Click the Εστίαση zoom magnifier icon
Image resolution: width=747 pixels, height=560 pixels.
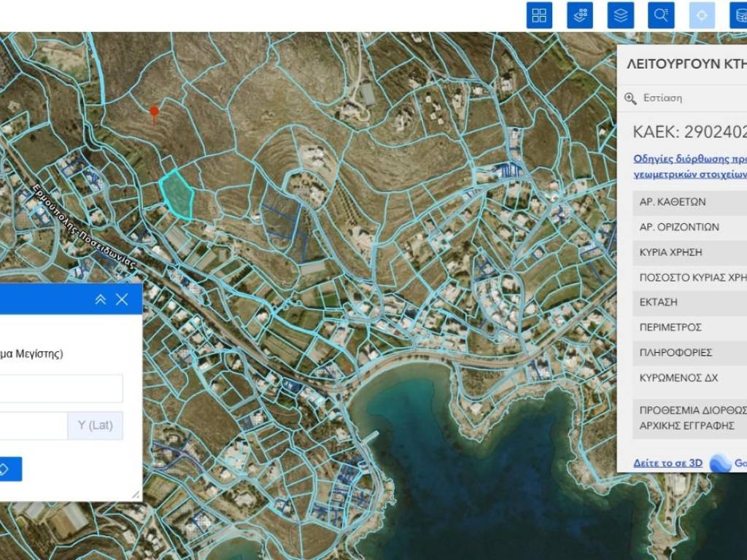pos(631,98)
